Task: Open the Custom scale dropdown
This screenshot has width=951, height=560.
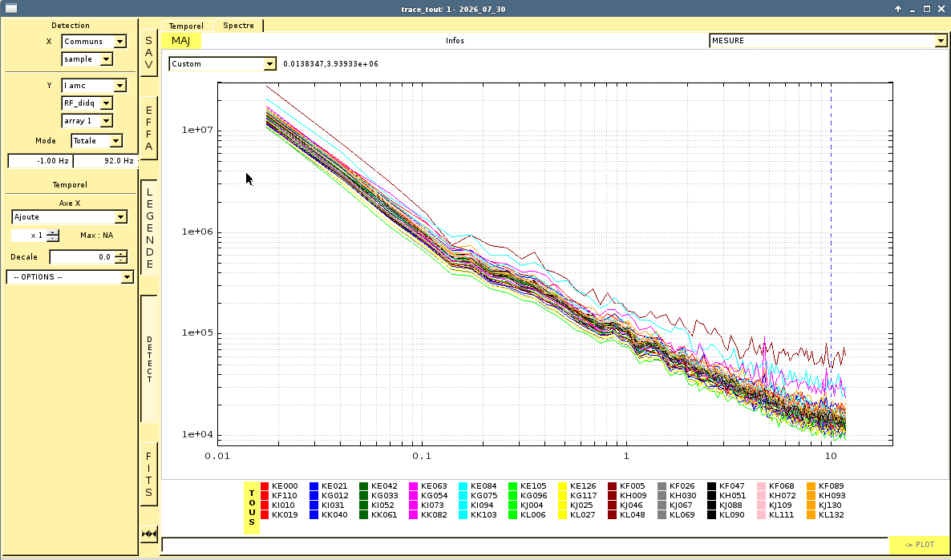Action: pyautogui.click(x=223, y=63)
